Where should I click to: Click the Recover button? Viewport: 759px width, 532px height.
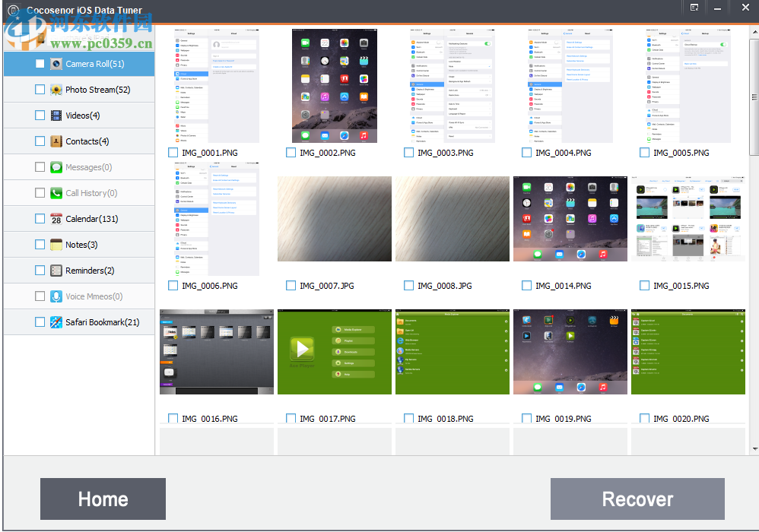[x=637, y=499]
